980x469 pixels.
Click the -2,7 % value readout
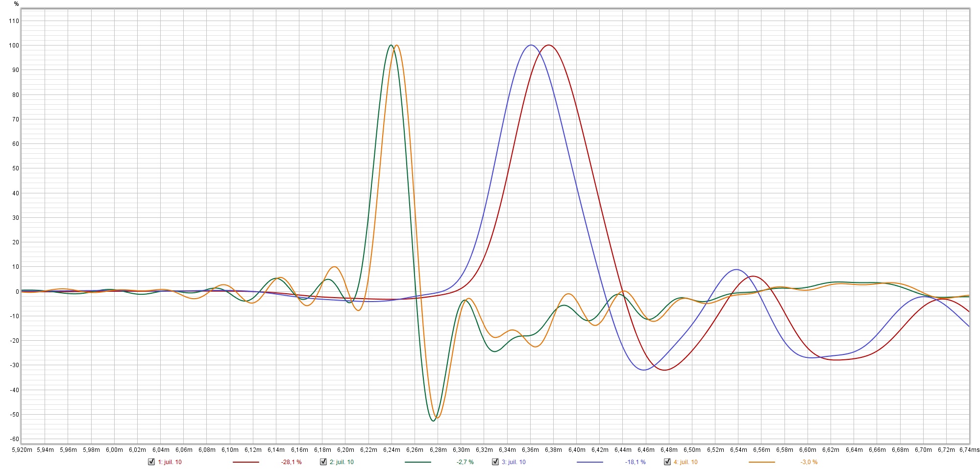pyautogui.click(x=465, y=462)
